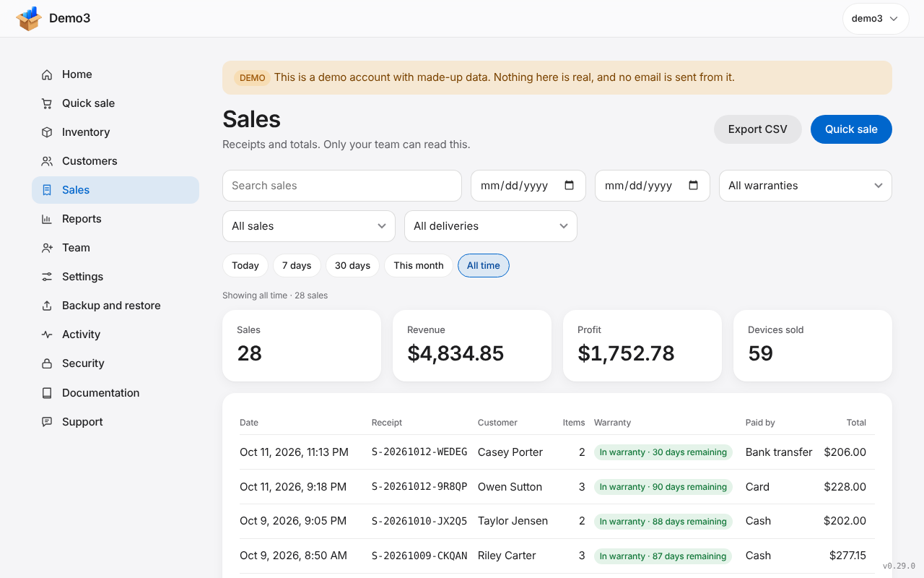This screenshot has width=924, height=578.
Task: Click the Profit $1,752.78 card
Action: click(x=642, y=345)
